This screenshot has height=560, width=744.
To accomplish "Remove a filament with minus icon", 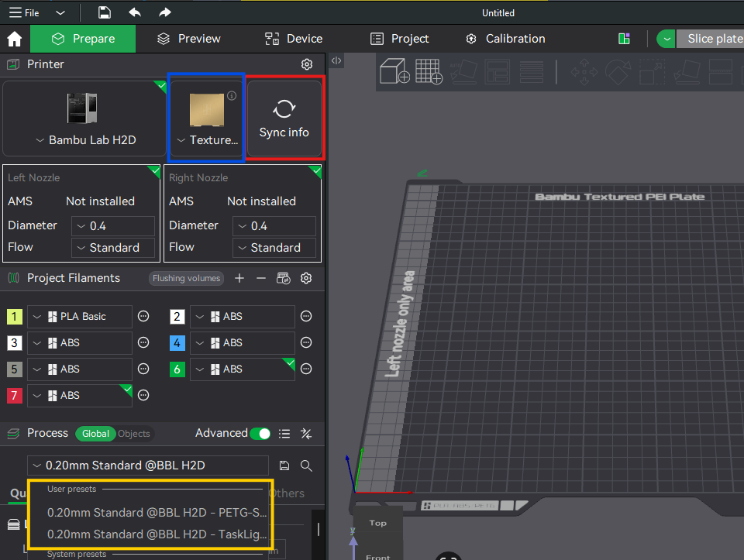I will pyautogui.click(x=261, y=278).
